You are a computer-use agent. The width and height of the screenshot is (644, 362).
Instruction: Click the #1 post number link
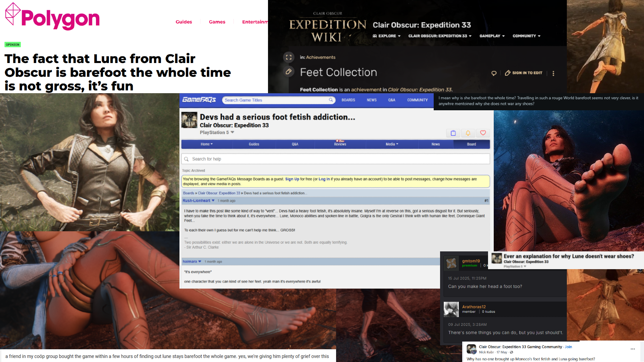pyautogui.click(x=486, y=201)
